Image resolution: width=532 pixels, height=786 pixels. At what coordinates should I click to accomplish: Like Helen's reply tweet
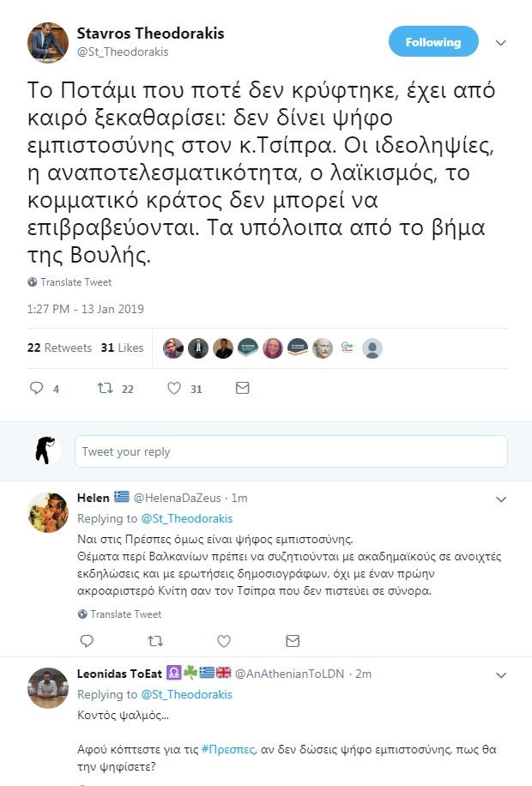[224, 641]
